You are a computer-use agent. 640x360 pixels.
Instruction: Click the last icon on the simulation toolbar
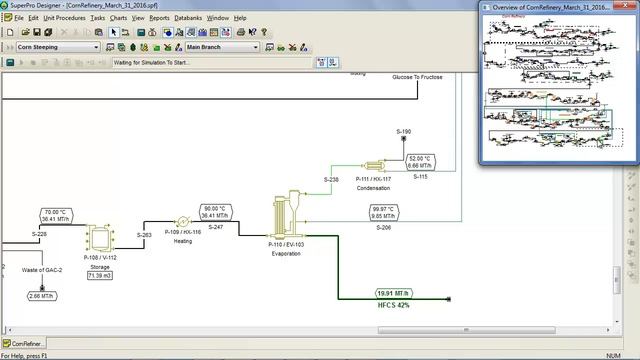coord(333,62)
